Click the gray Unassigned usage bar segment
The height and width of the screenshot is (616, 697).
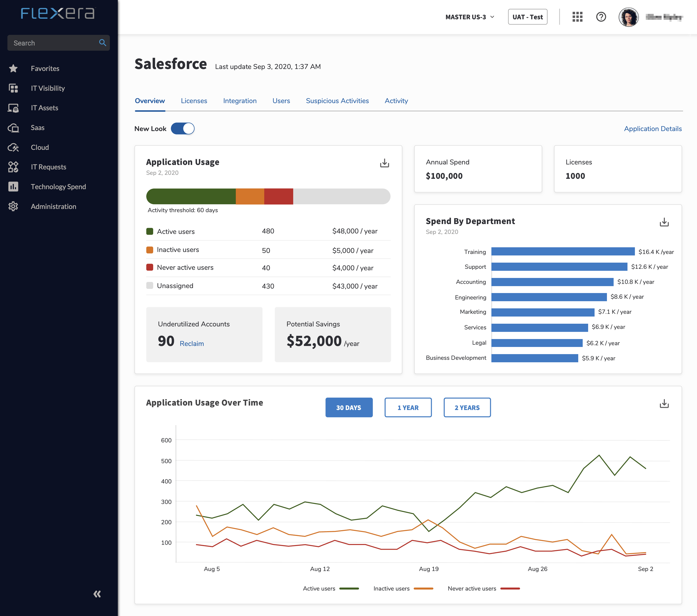click(x=342, y=196)
